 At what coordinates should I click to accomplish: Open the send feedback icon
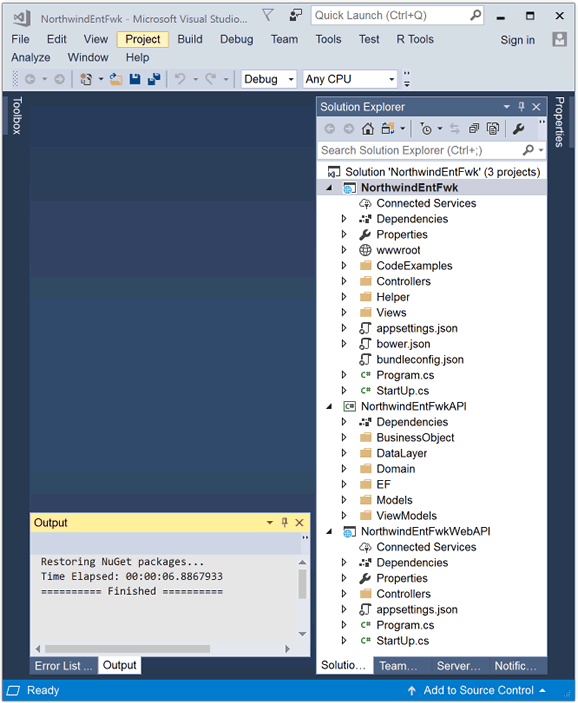[296, 16]
